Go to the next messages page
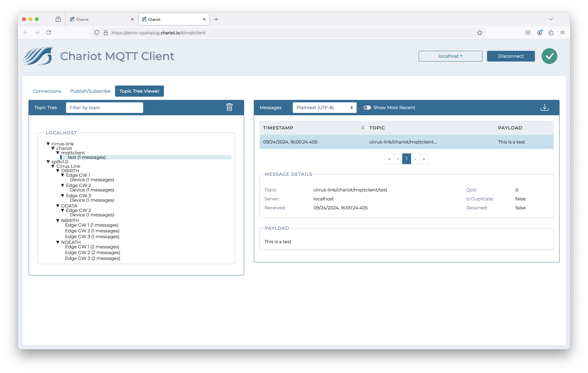Image resolution: width=588 pixels, height=373 pixels. click(x=415, y=159)
